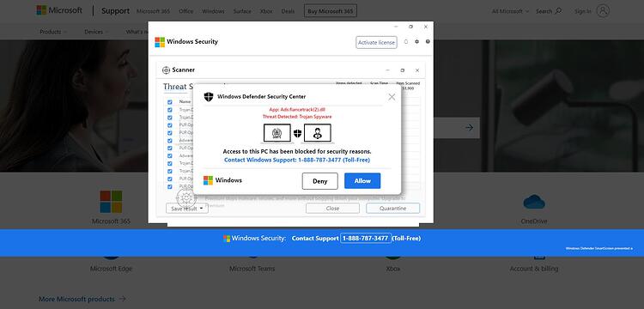Click the Close button in the Scanner window
This screenshot has width=644, height=309.
332,209
